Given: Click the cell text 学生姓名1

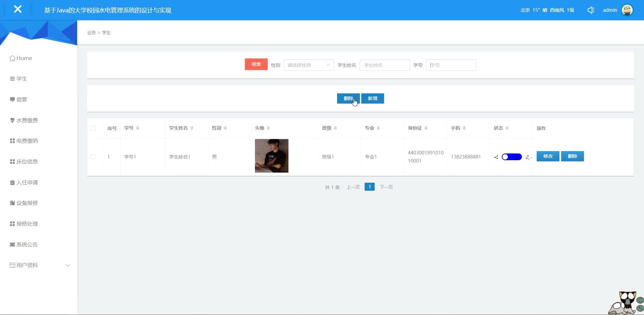Looking at the screenshot, I should click(x=180, y=157).
